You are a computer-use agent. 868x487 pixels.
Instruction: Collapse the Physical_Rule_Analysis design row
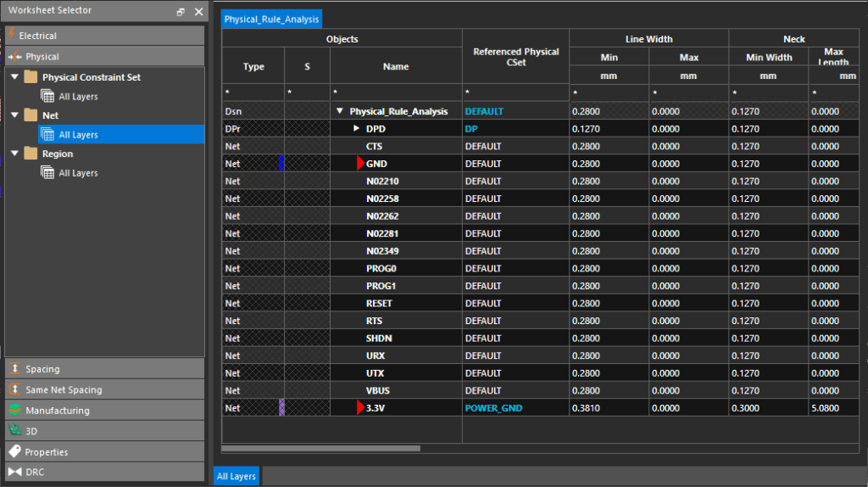(340, 111)
